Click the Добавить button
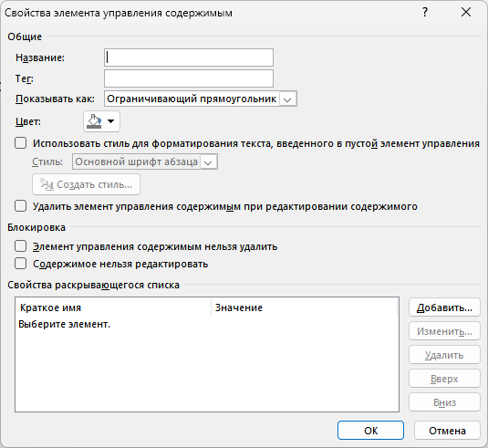 coord(444,307)
